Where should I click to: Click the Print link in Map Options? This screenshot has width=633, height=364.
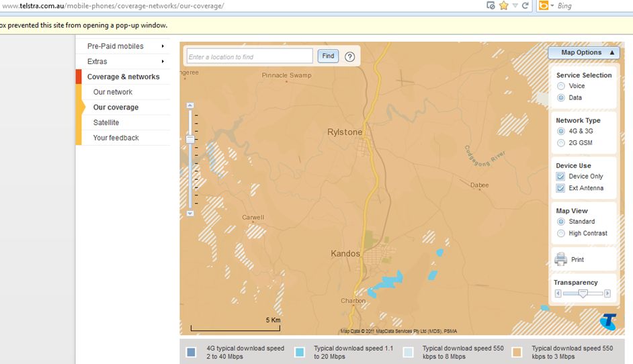(577, 259)
